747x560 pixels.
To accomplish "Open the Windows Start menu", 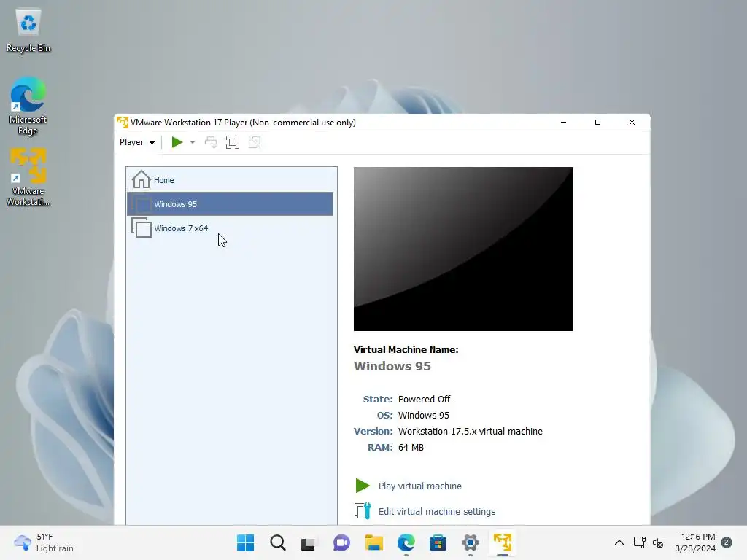I will (x=245, y=542).
